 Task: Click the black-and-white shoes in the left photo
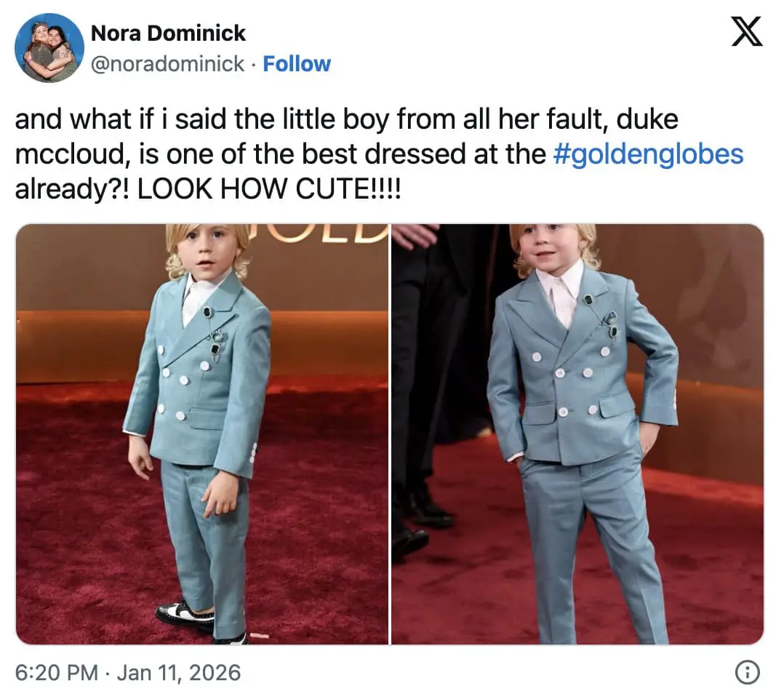[x=185, y=616]
